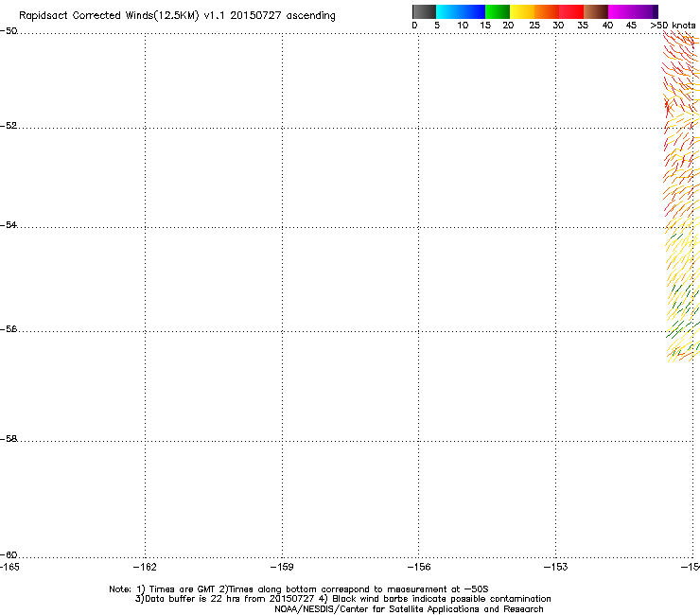Click the brown 35-40 knots color segment

coord(596,11)
